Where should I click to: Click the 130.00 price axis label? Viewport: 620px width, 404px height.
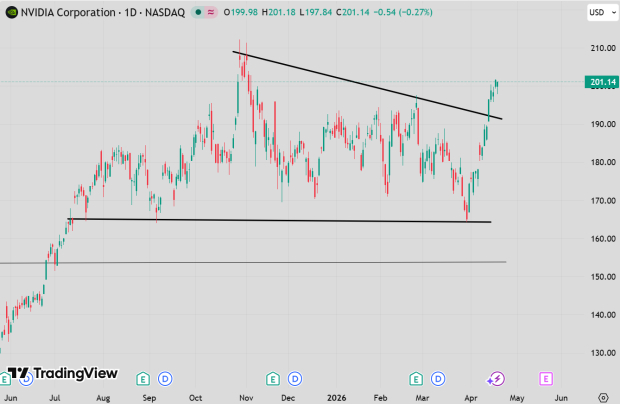[603, 353]
